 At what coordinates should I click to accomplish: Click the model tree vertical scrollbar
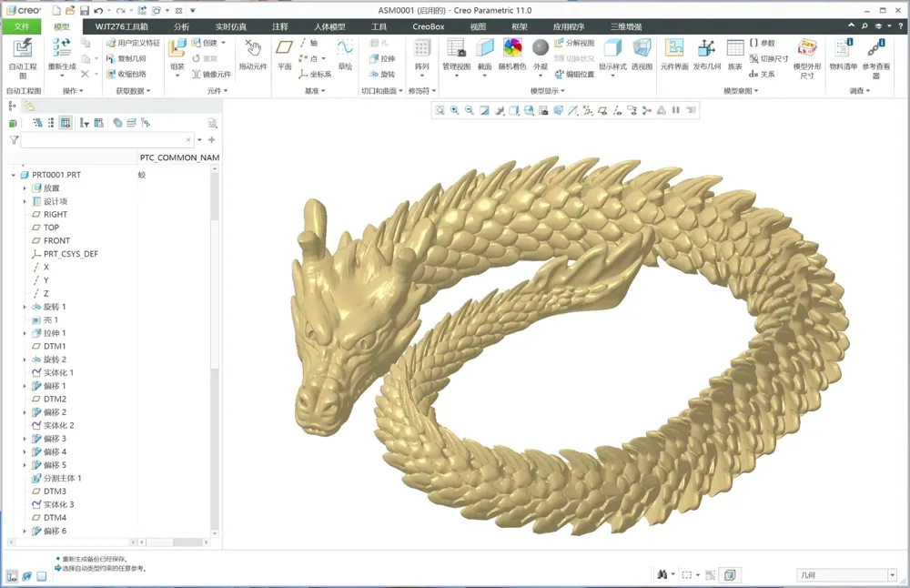coord(215,351)
